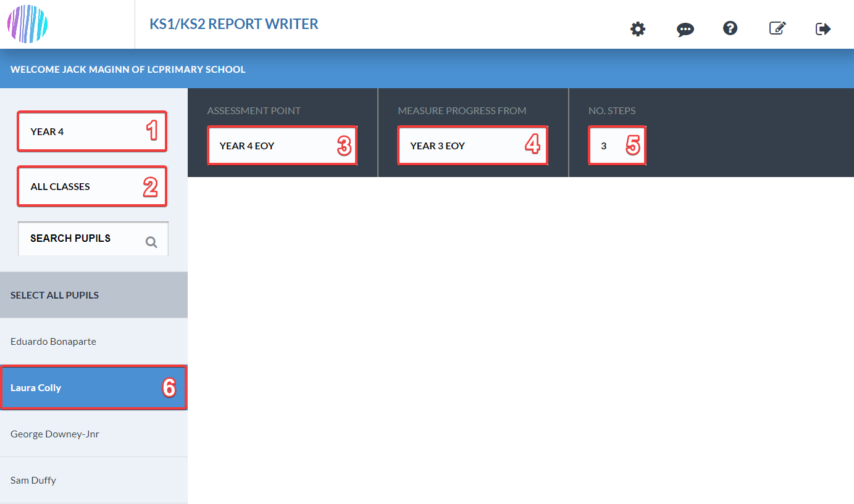854x504 pixels.
Task: Open the YEAR 4 year group dropdown
Action: [92, 131]
